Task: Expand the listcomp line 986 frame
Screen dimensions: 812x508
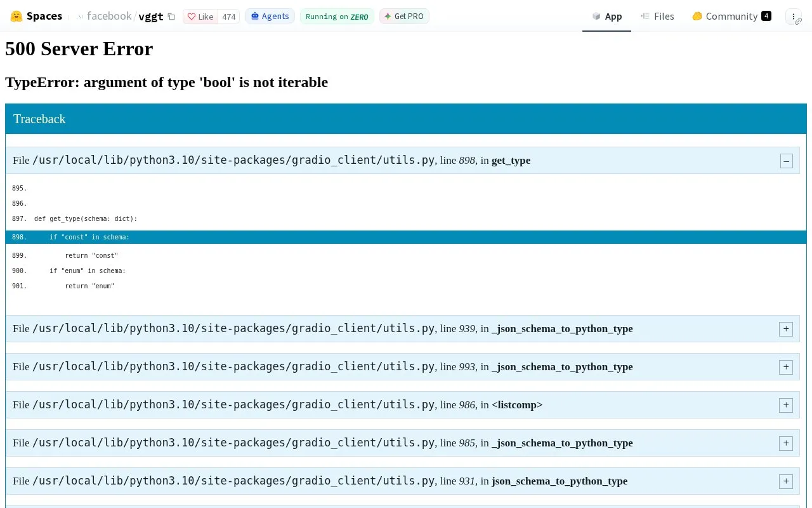Action: coord(786,405)
